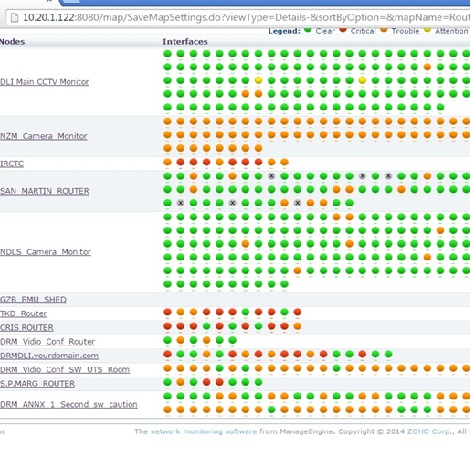Open the TKD_Router node link
Image resolution: width=470 pixels, height=470 pixels.
coord(24,313)
